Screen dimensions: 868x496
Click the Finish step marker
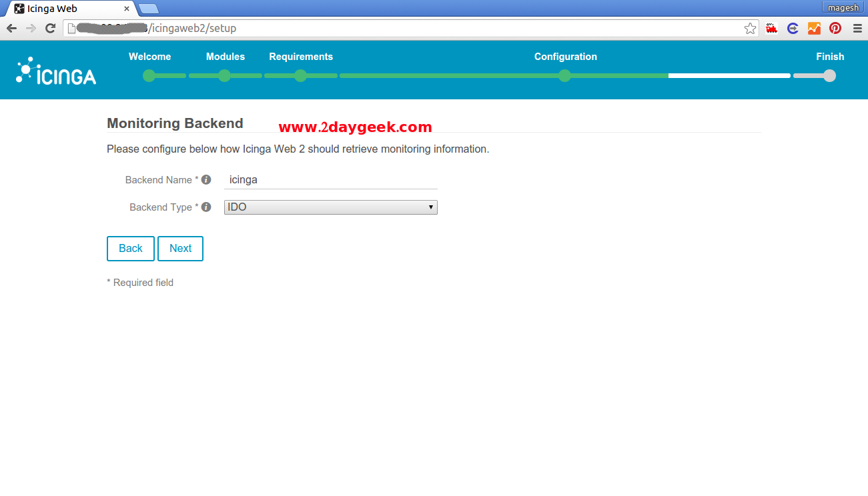tap(829, 75)
